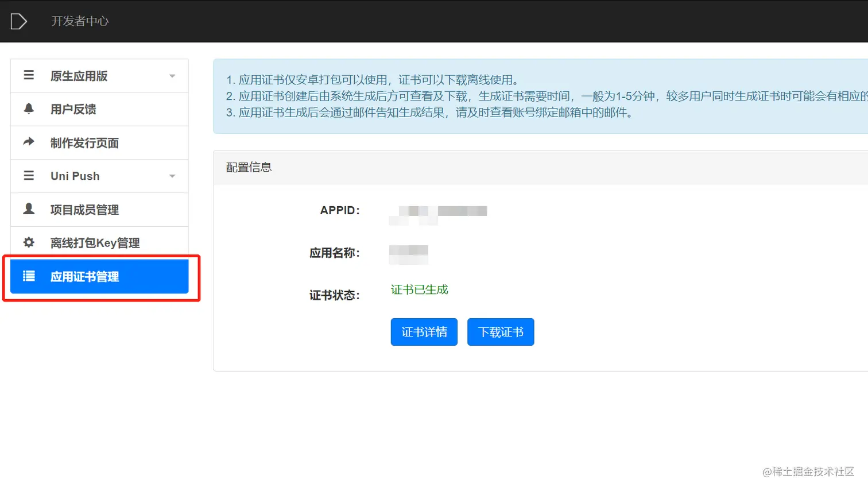Click the 证书状态 label

pos(335,295)
